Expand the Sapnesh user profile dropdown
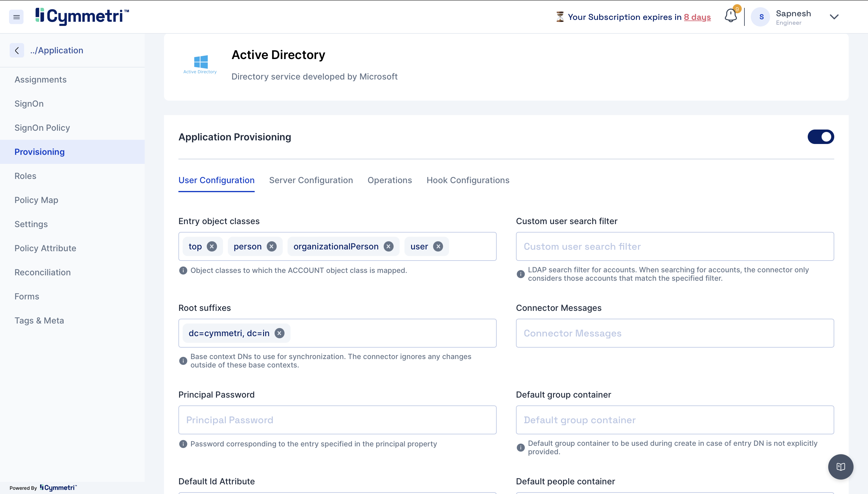This screenshot has width=868, height=494. (834, 17)
